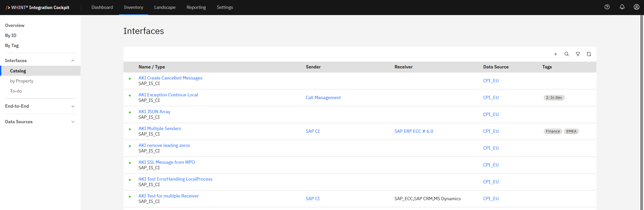Open the user profile icon
Image resolution: width=644 pixels, height=210 pixels.
636,7
